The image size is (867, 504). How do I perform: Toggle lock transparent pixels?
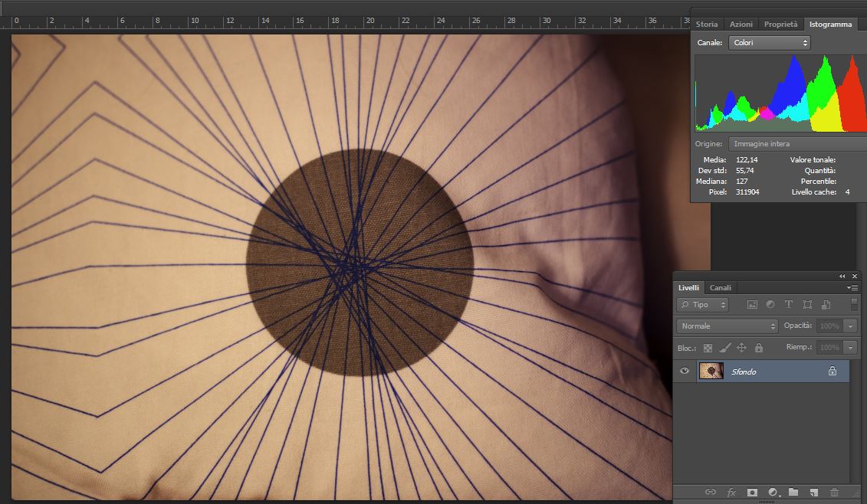click(708, 348)
